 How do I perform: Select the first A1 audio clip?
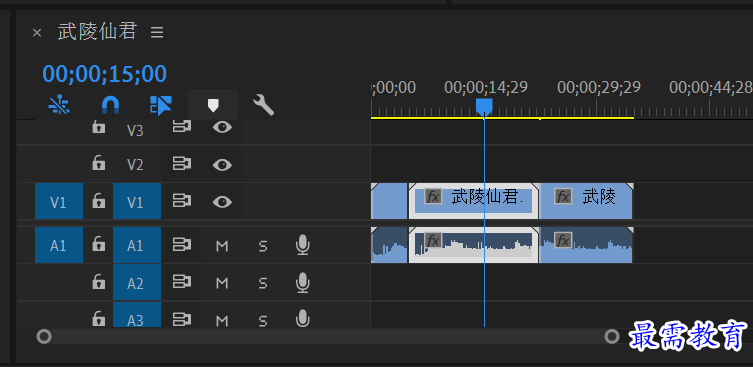[x=389, y=245]
